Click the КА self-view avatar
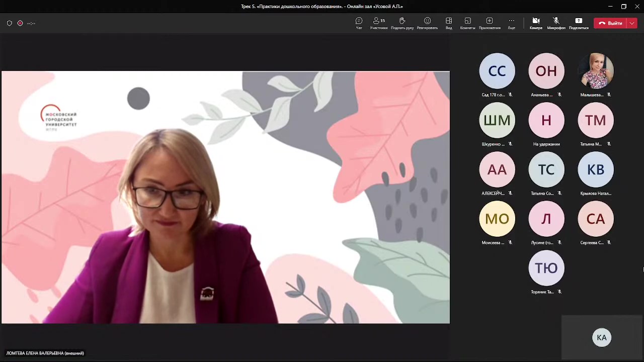 coord(602,337)
